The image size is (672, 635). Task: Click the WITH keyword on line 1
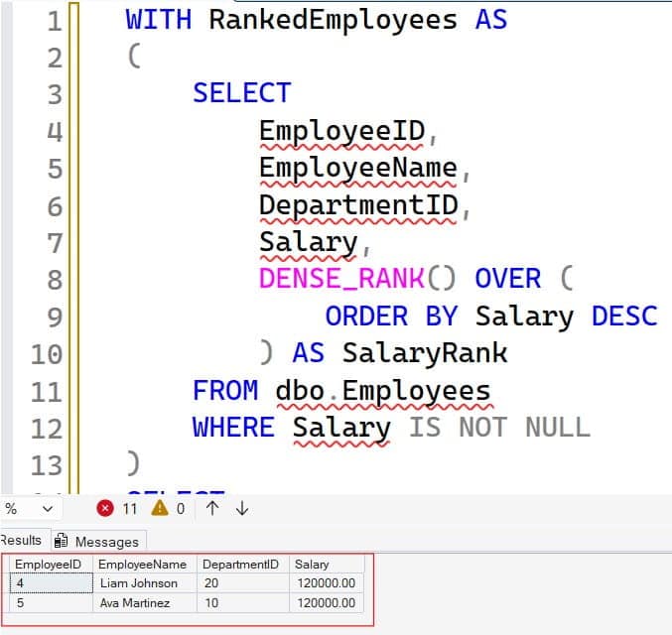coord(159,20)
